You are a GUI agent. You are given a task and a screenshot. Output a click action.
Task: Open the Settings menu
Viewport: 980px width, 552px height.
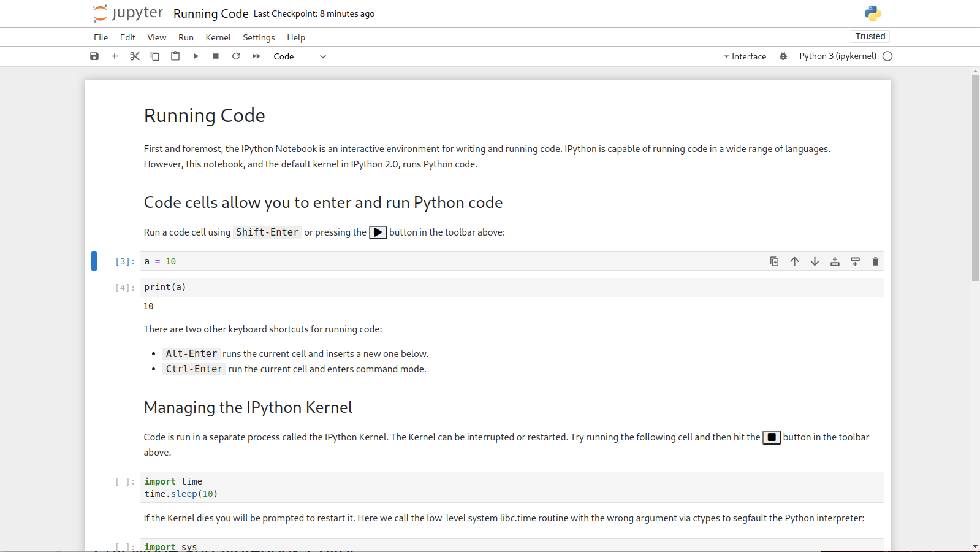coord(259,37)
